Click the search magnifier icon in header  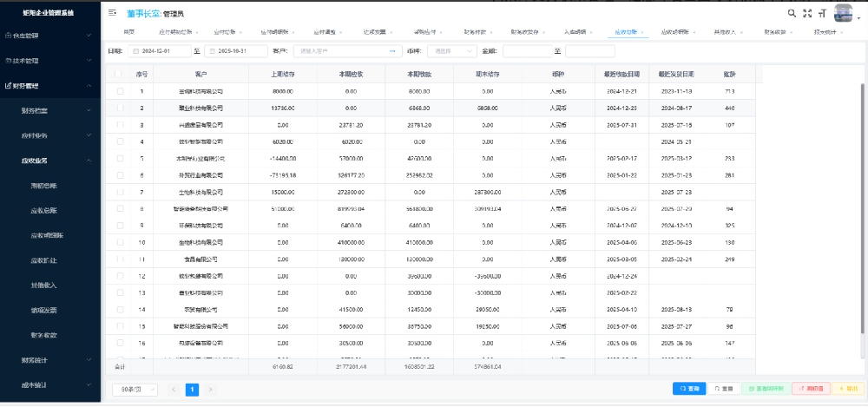point(792,13)
